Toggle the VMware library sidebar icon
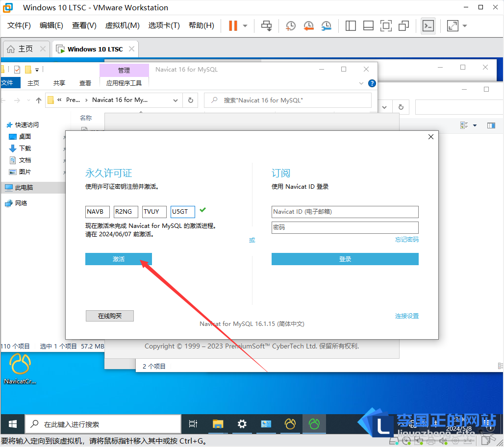The width and height of the screenshot is (504, 447). [351, 25]
